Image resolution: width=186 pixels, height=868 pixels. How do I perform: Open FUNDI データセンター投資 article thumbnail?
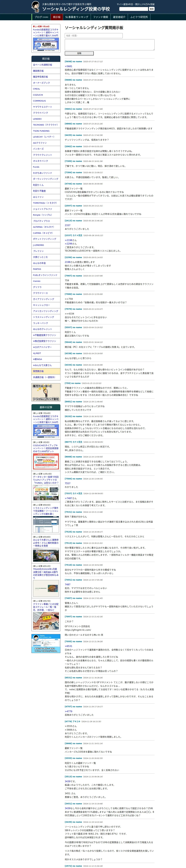tap(46, 493)
